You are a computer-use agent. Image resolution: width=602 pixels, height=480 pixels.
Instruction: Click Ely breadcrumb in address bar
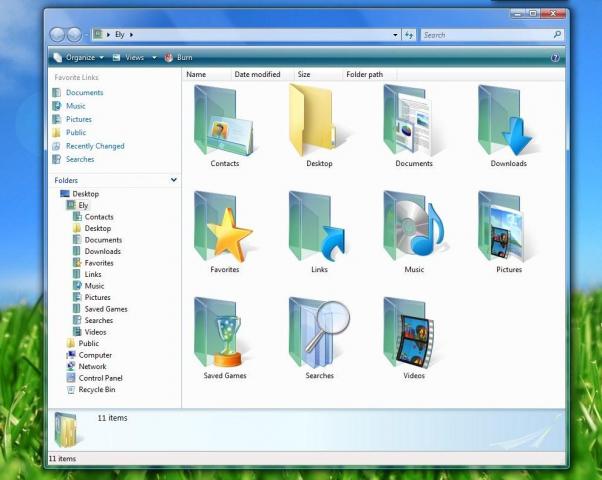click(120, 35)
